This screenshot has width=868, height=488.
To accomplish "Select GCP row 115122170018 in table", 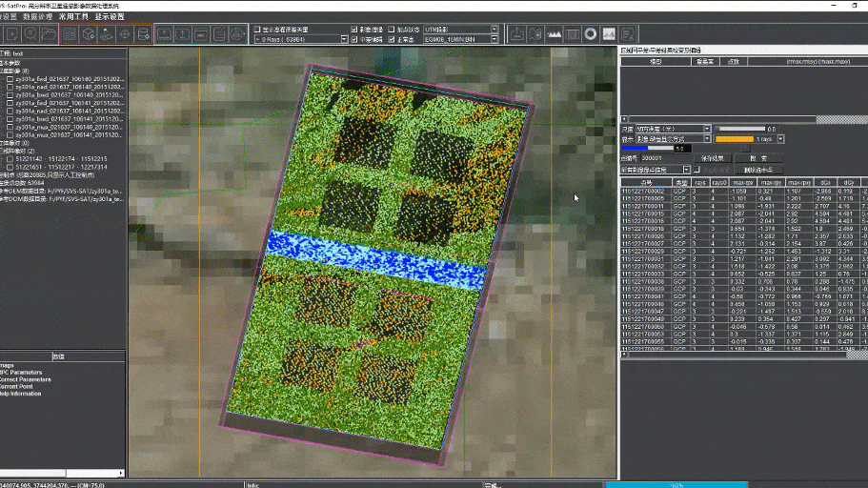I will [x=643, y=230].
